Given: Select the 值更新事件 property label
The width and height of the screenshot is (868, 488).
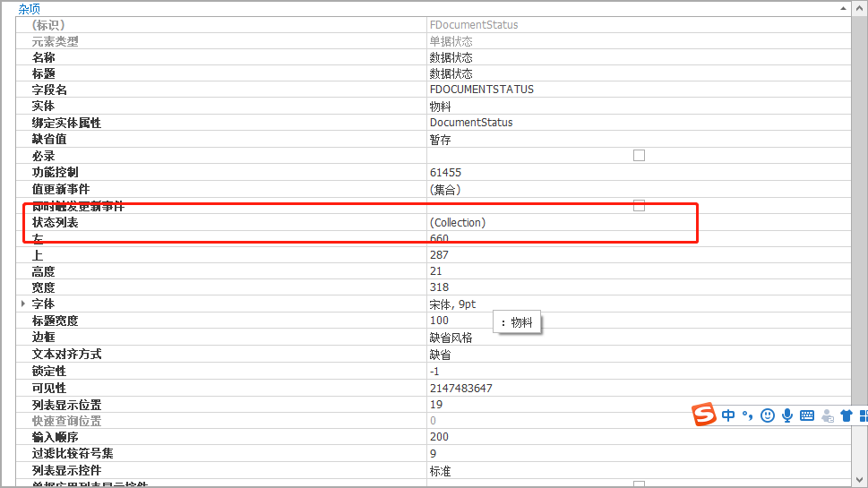Looking at the screenshot, I should (x=61, y=189).
